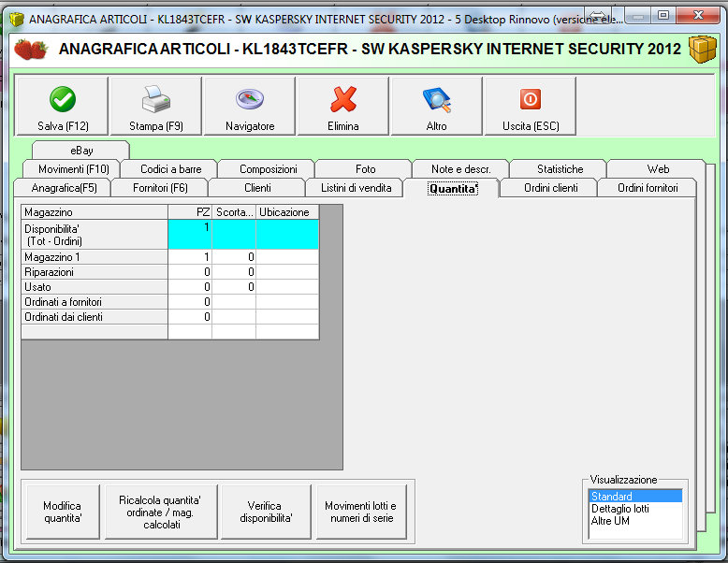Viewport: 728px width, 563px height.
Task: Switch to the Composizioni tab
Action: click(268, 169)
